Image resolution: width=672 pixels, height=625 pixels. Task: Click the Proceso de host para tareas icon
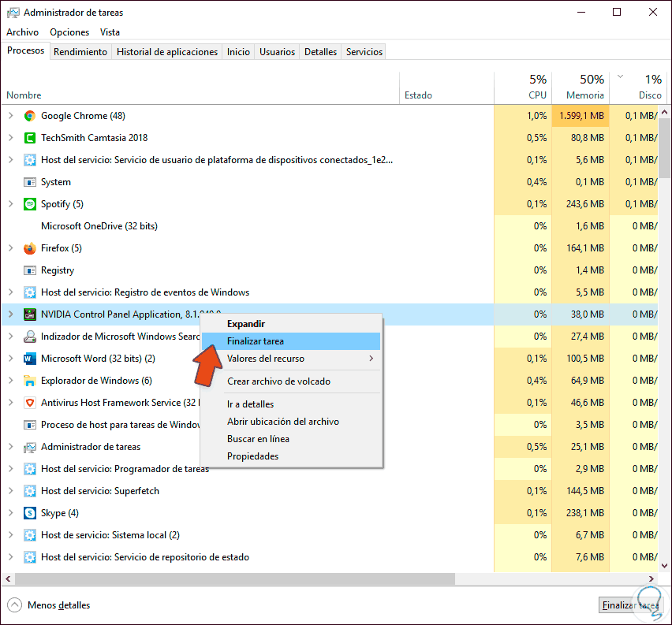click(29, 425)
